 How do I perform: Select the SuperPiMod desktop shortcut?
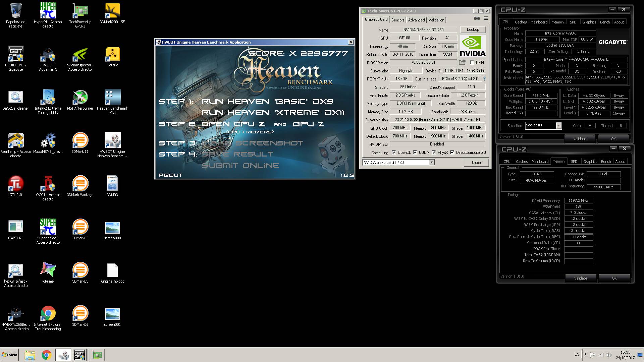(48, 231)
